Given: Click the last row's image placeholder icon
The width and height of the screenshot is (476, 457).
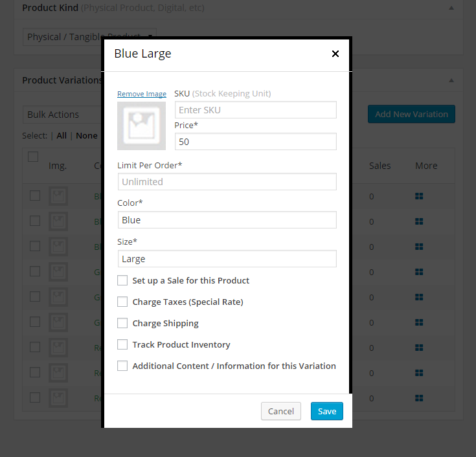Looking at the screenshot, I should click(x=58, y=397).
